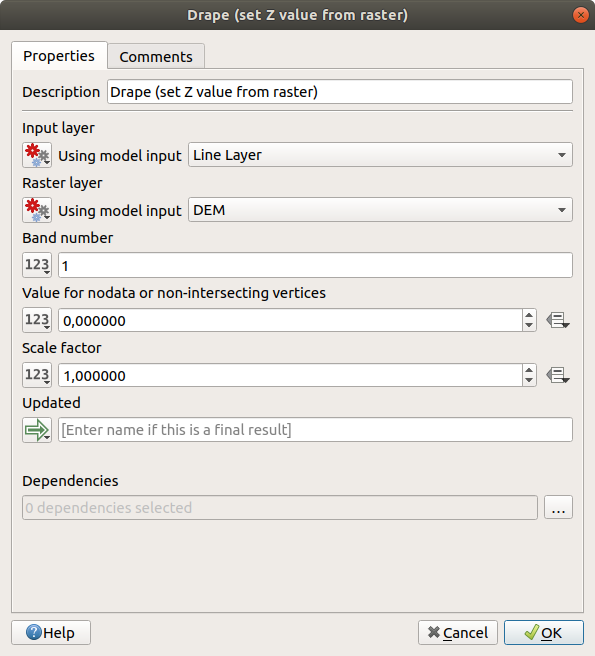
Task: Click the Updated output name field
Action: pos(315,430)
